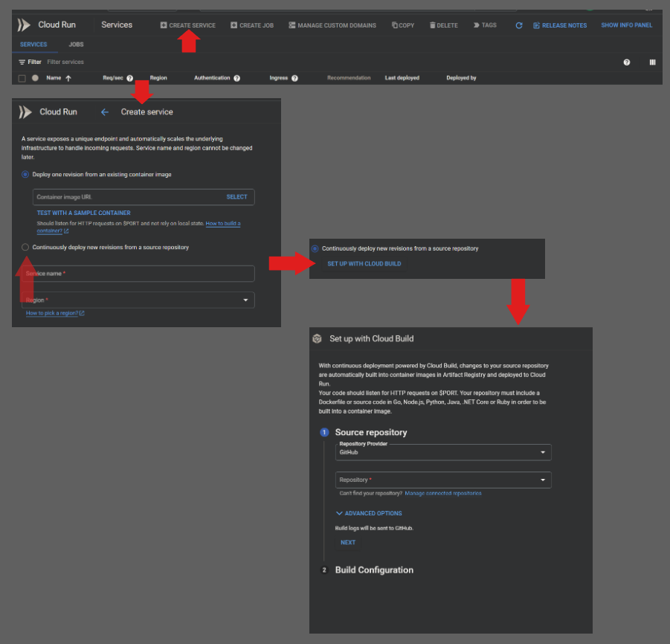Click the NEXT button
The width and height of the screenshot is (670, 644).
point(348,542)
